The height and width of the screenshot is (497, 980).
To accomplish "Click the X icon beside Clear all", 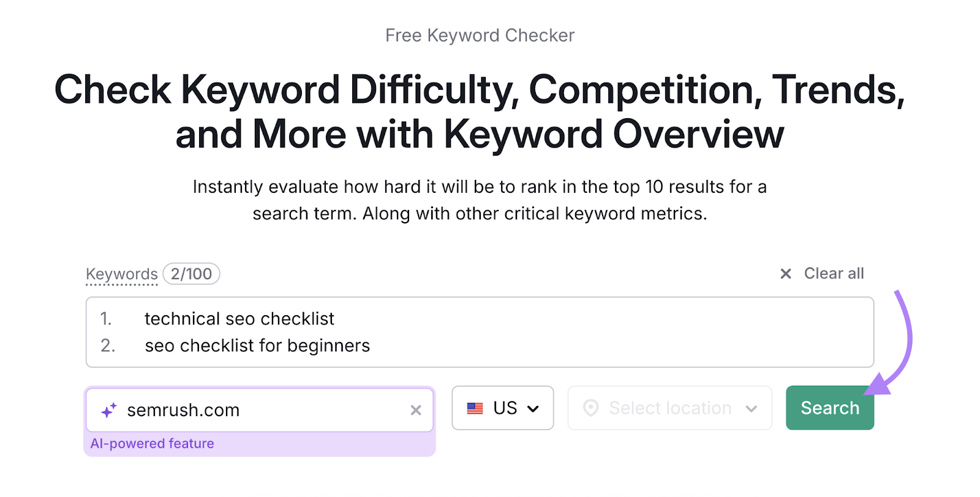I will 786,274.
